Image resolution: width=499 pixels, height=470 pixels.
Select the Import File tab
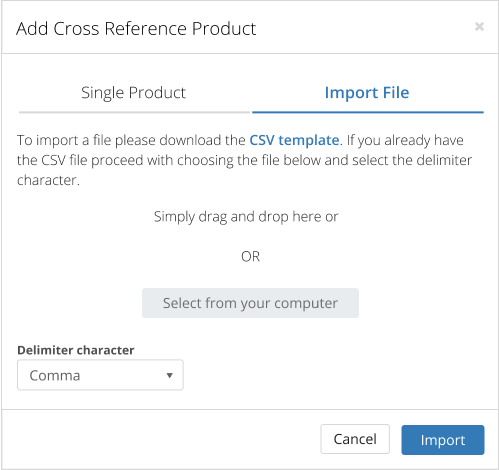[367, 93]
